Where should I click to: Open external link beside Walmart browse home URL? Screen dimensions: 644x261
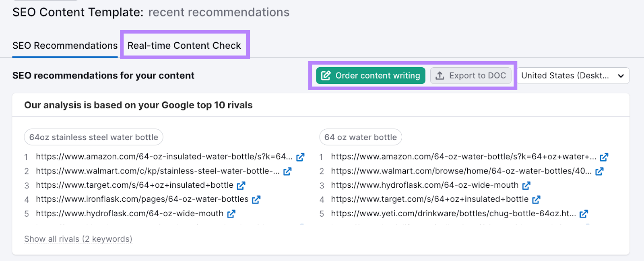[599, 171]
